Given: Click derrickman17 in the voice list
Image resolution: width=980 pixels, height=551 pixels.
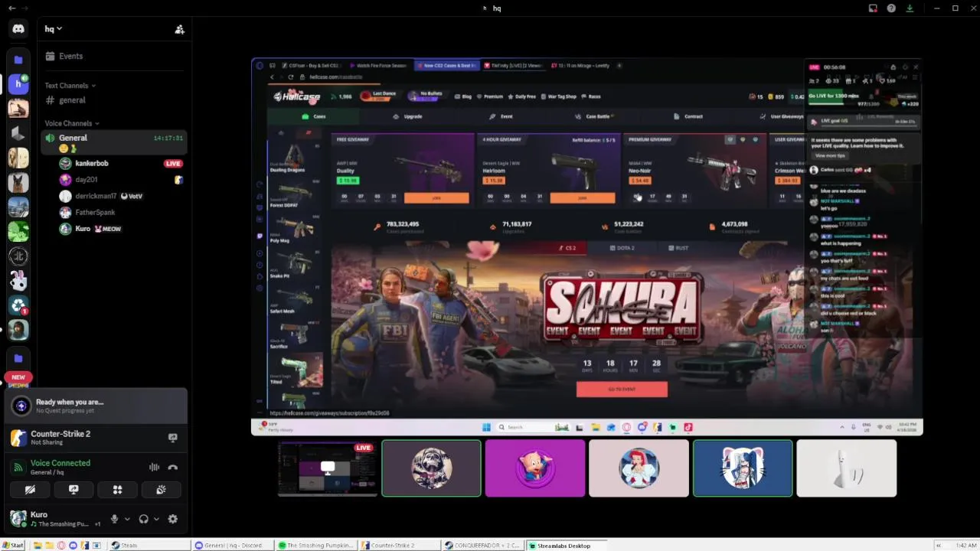Looking at the screenshot, I should (96, 196).
